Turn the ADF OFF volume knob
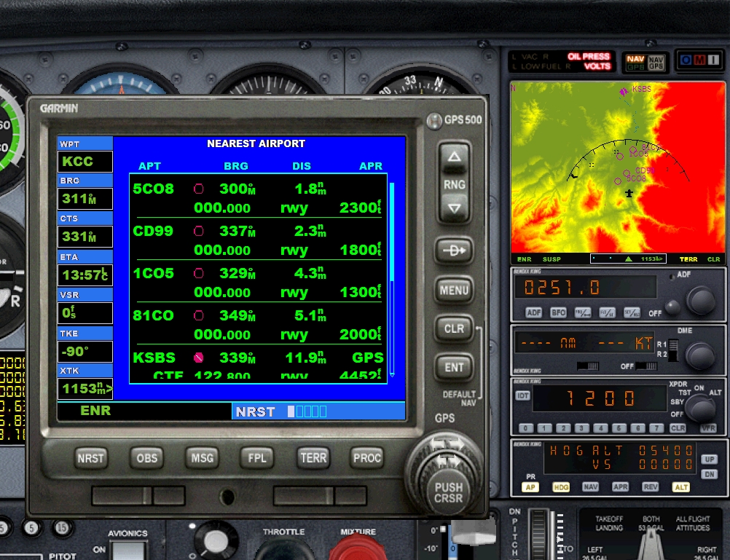Image resolution: width=730 pixels, height=560 pixels. (672, 307)
